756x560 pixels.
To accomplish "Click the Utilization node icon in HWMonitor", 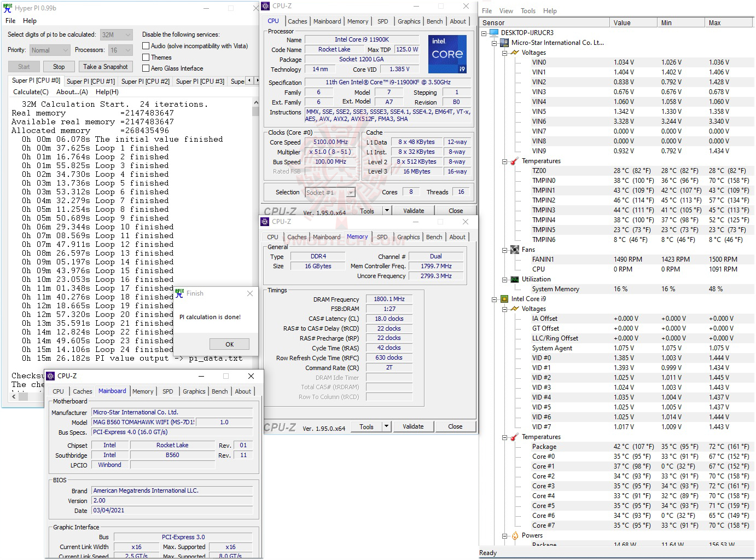I will coord(514,279).
